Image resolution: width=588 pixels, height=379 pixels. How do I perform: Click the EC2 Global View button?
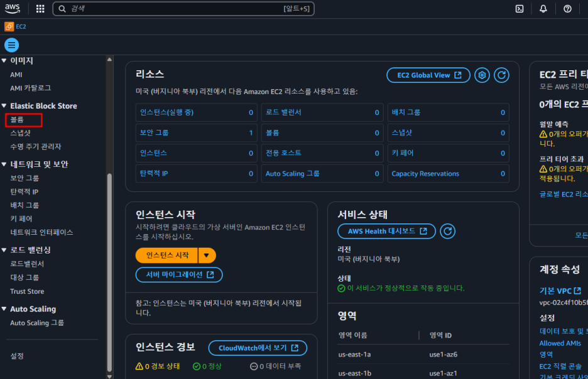(428, 75)
